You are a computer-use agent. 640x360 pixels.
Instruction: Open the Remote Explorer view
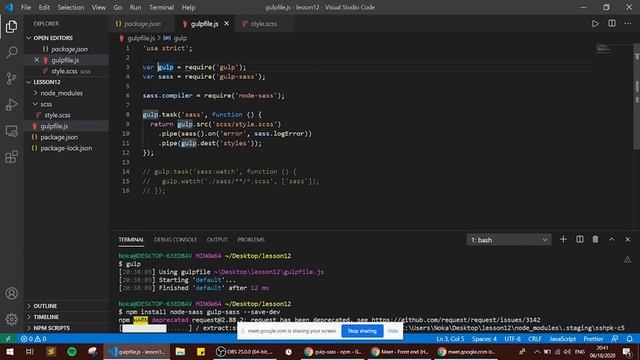coord(11,131)
